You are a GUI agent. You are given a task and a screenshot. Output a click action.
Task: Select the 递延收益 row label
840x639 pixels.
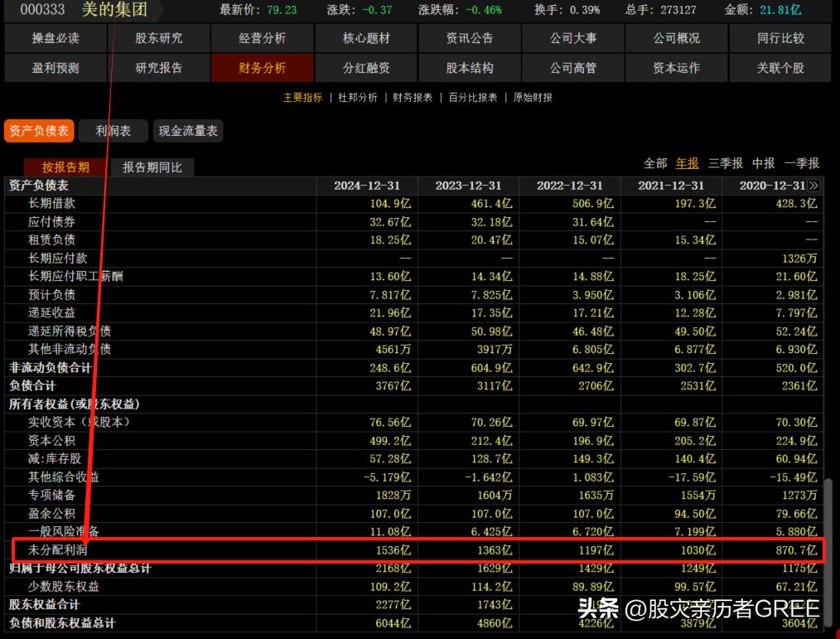(52, 313)
